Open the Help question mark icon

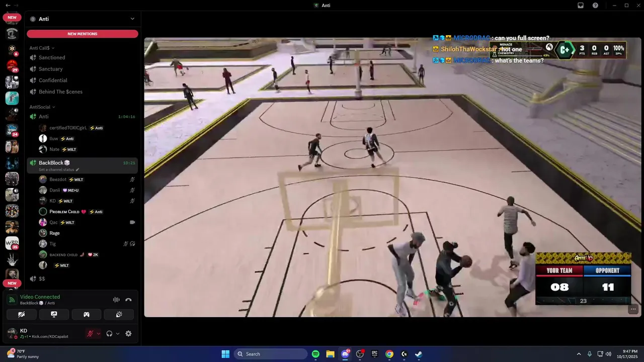[x=596, y=5]
